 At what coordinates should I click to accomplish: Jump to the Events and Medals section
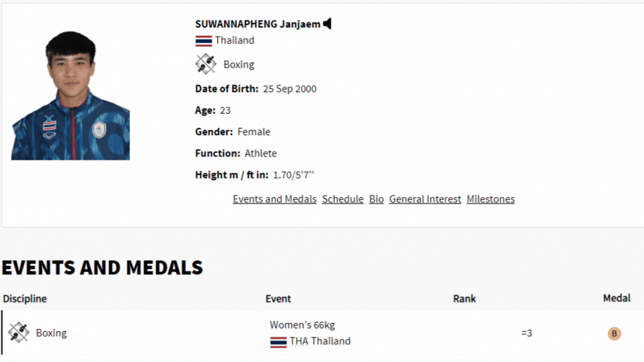tap(274, 199)
